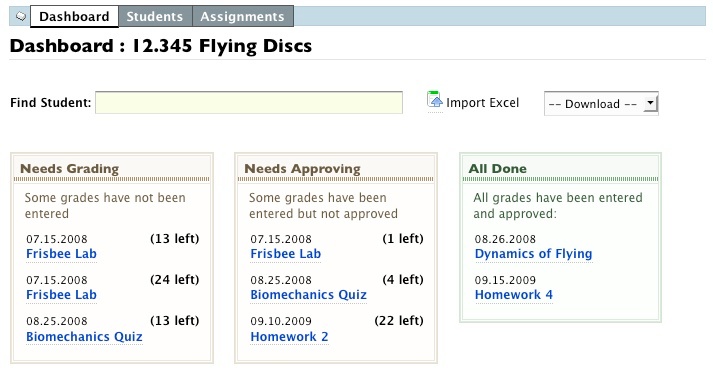This screenshot has width=713, height=376.
Task: Open Frisbee Lab under Needs Approving
Action: (286, 254)
